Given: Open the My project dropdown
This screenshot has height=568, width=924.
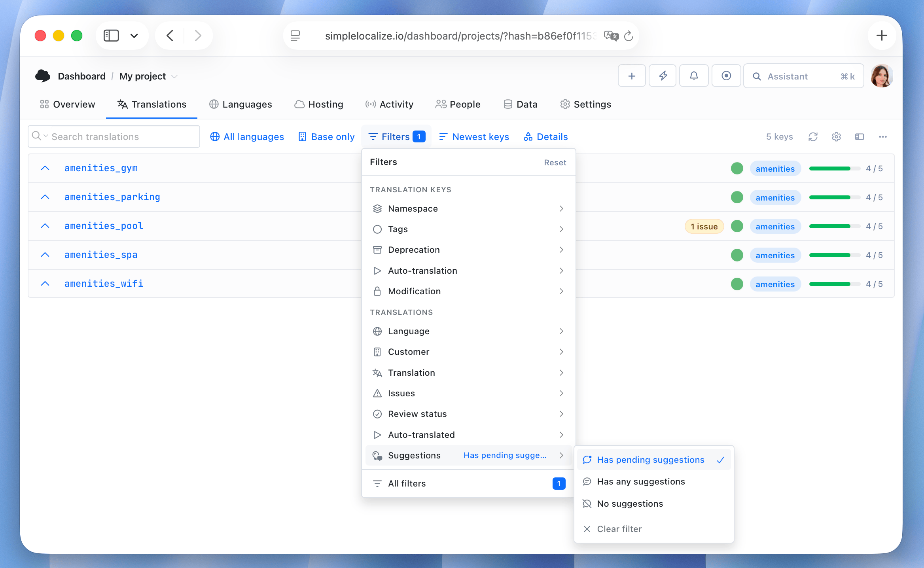Looking at the screenshot, I should point(149,76).
